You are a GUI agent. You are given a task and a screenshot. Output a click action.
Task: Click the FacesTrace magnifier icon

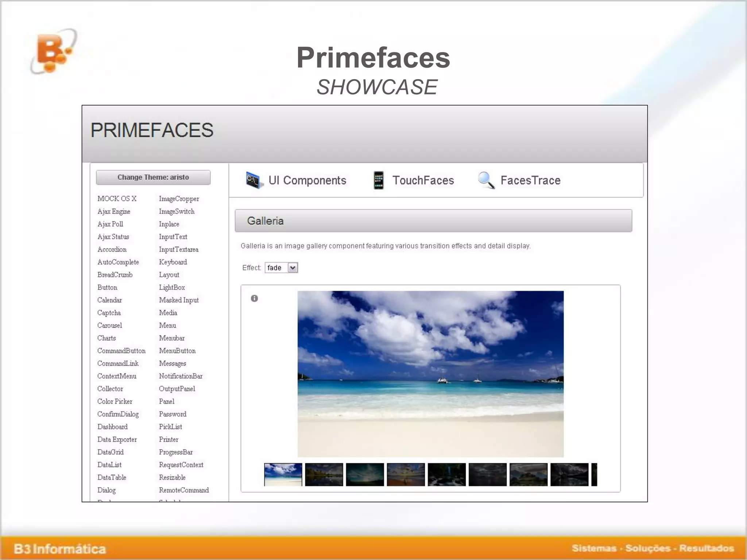coord(486,180)
